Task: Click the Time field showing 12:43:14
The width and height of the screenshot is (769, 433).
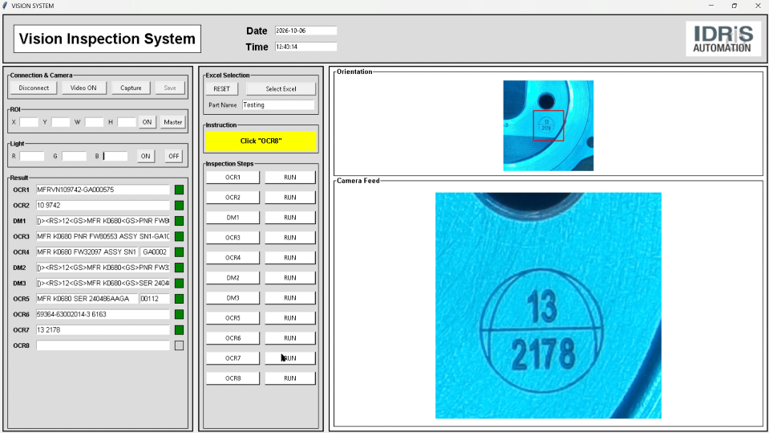Action: [306, 47]
